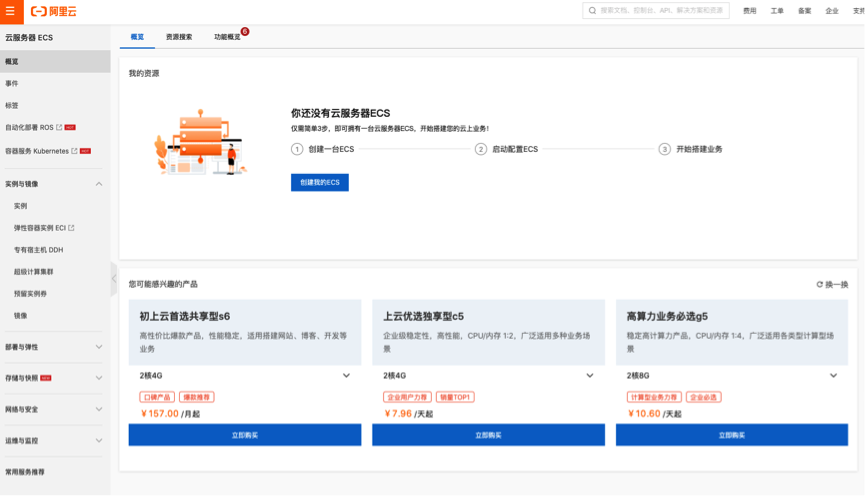Click the 口碑产品 tag on s6 card
The image size is (865, 496).
[x=157, y=397]
